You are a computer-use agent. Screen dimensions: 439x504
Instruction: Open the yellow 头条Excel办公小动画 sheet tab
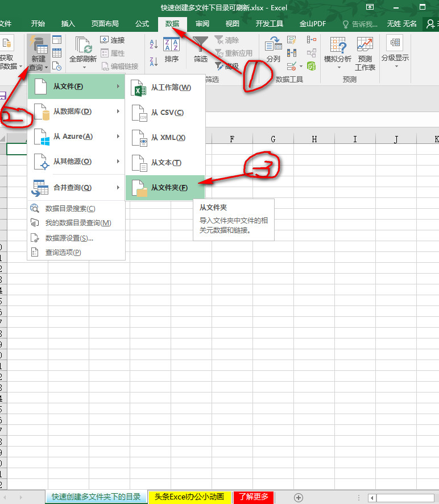tap(189, 497)
